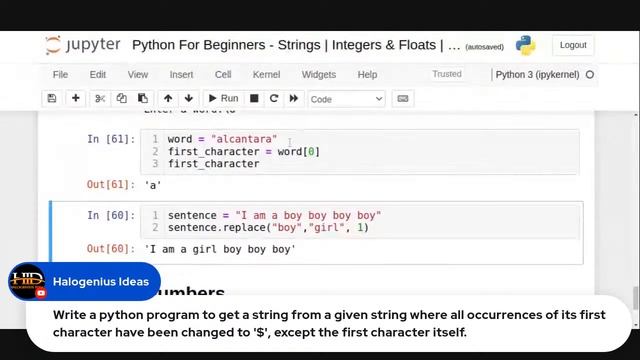
Task: Click the notebook vertical scrollbar thumb
Action: click(x=635, y=298)
